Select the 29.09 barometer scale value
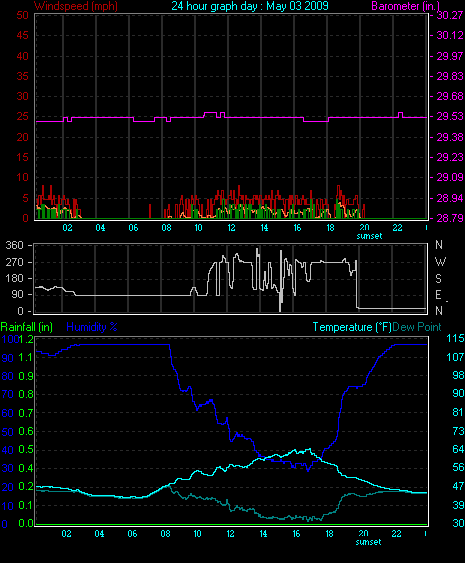The image size is (465, 563). (450, 177)
